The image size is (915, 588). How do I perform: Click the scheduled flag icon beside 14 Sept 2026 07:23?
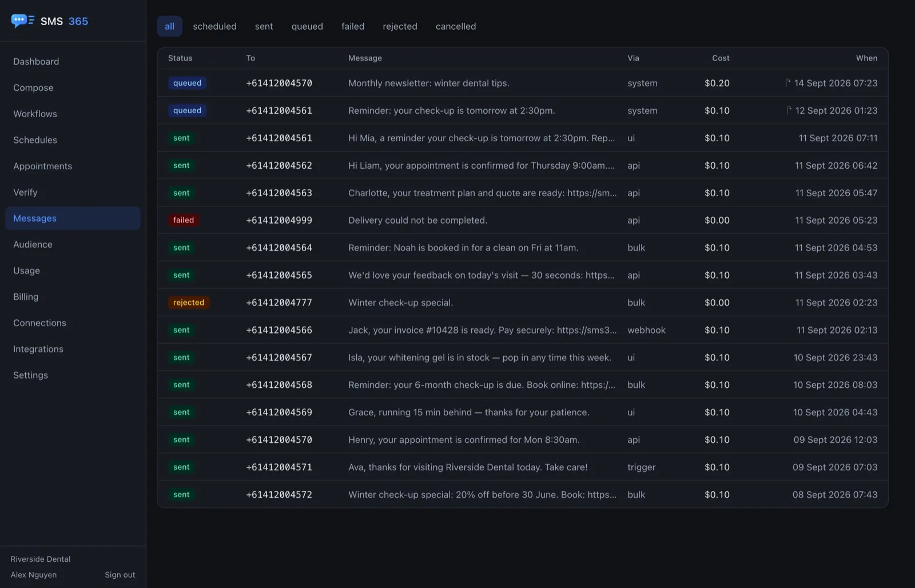click(787, 82)
